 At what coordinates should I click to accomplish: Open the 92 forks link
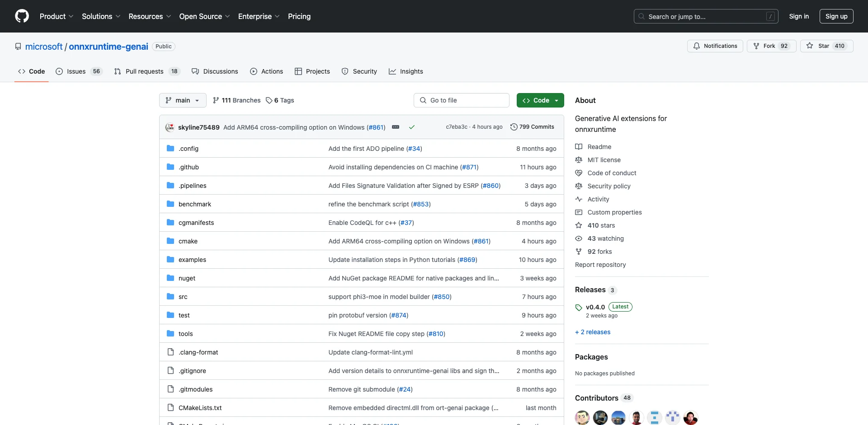point(599,252)
